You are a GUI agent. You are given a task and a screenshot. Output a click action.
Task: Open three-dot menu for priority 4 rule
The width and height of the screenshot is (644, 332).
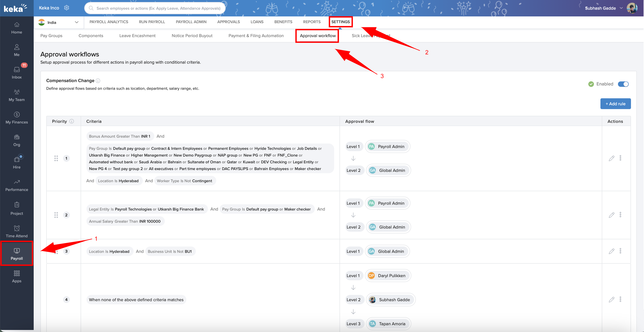coord(620,299)
